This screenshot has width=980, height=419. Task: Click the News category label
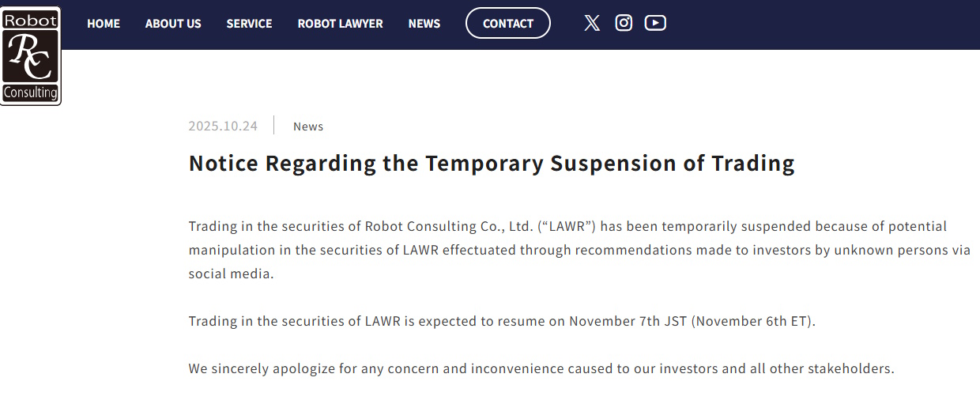308,126
